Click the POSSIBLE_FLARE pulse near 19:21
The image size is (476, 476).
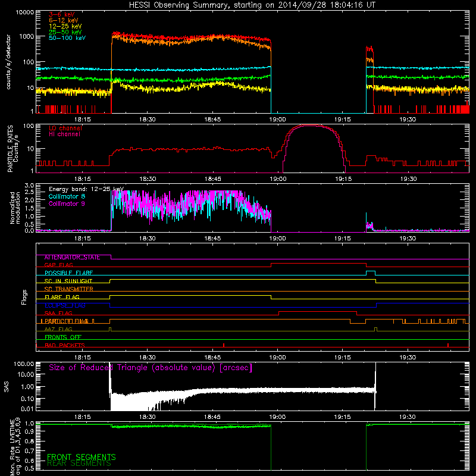tap(371, 273)
